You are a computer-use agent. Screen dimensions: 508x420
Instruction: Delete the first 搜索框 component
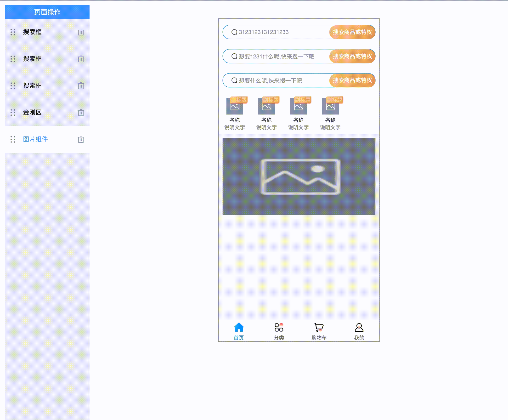(81, 32)
